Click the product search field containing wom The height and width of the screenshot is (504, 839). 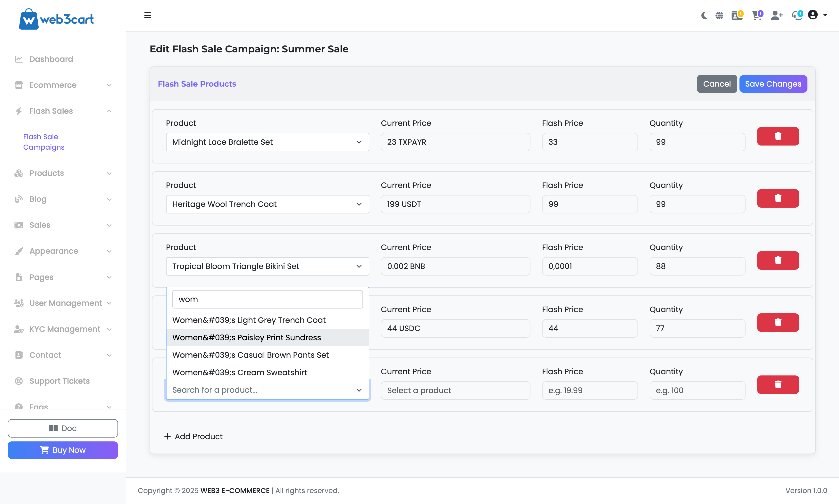click(267, 299)
